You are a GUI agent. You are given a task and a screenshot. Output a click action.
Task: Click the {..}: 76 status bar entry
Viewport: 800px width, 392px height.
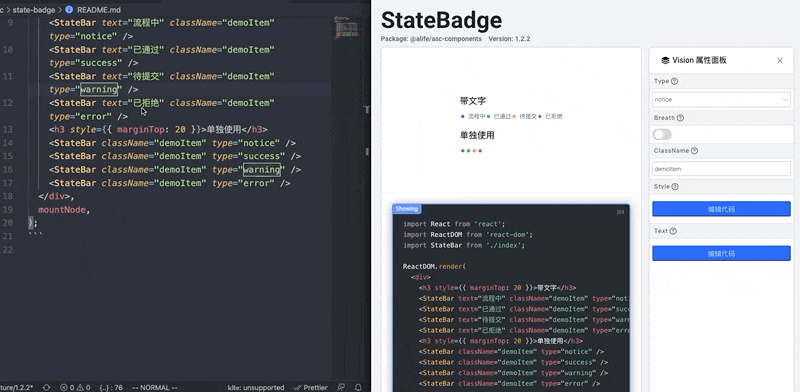(111, 387)
